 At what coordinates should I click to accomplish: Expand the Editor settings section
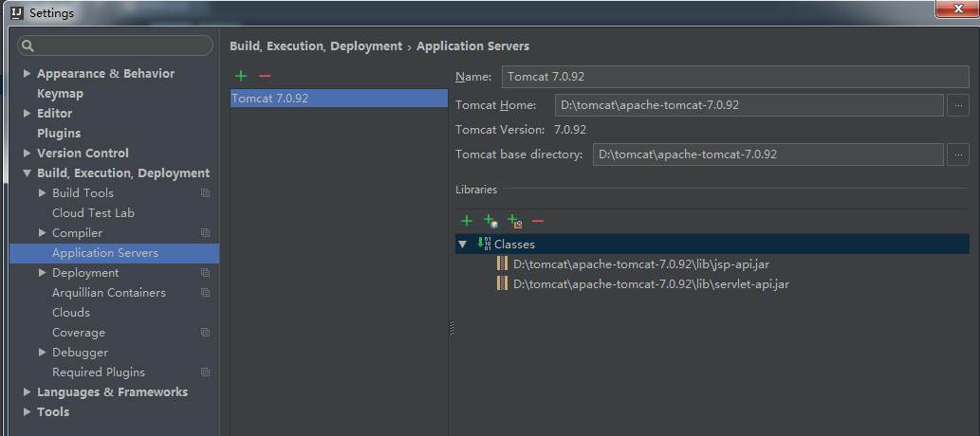pos(27,113)
